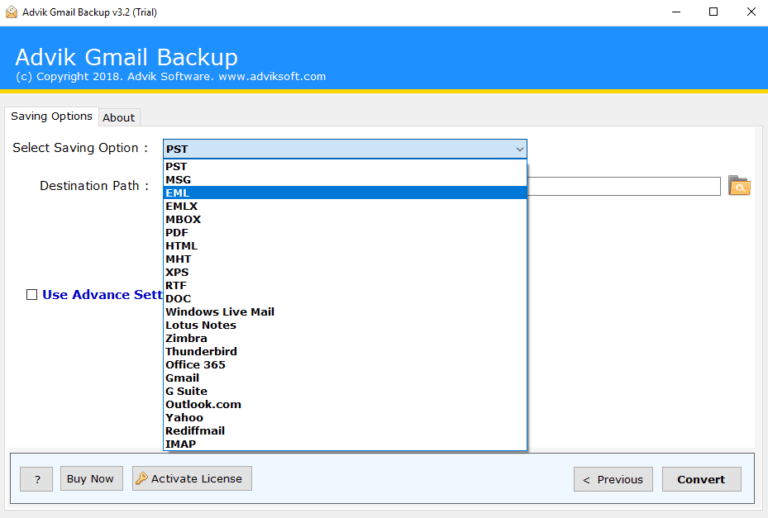Pick Gmail as destination
Viewport: 768px width, 518px height.
(345, 378)
